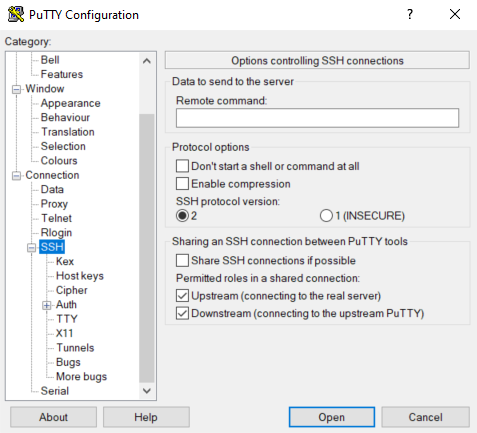Select SSH protocol version 1 (INSECURE)
Image resolution: width=477 pixels, height=433 pixels.
326,216
